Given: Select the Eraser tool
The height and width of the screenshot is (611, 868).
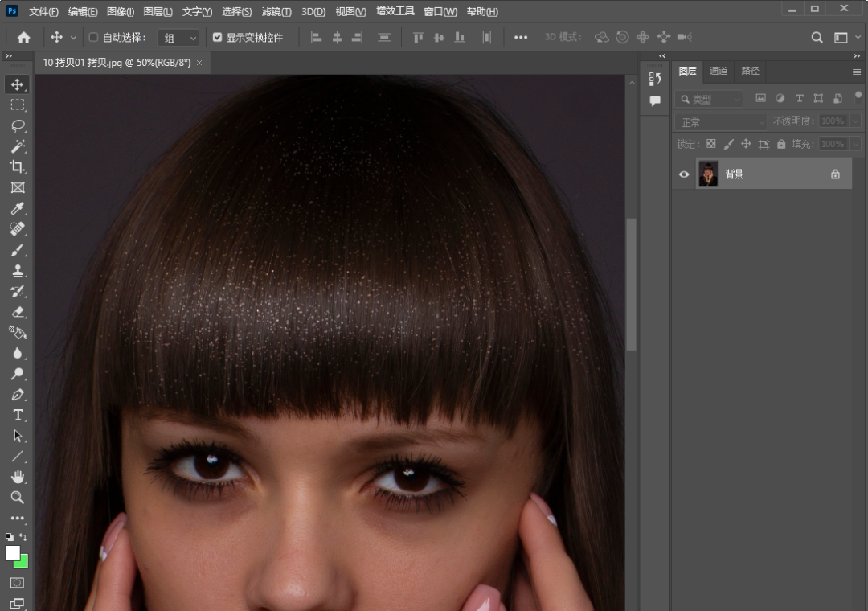Looking at the screenshot, I should (18, 313).
